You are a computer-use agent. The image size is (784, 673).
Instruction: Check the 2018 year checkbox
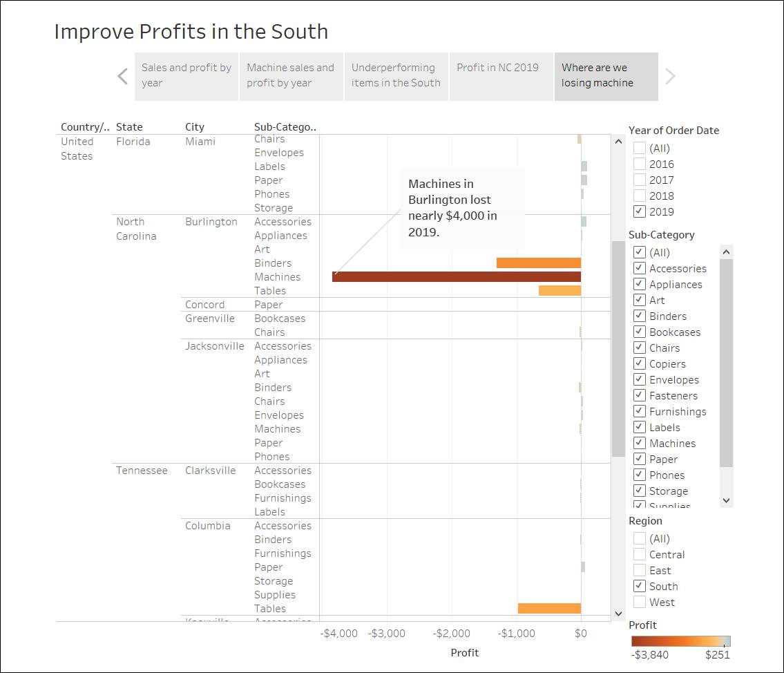tap(639, 195)
